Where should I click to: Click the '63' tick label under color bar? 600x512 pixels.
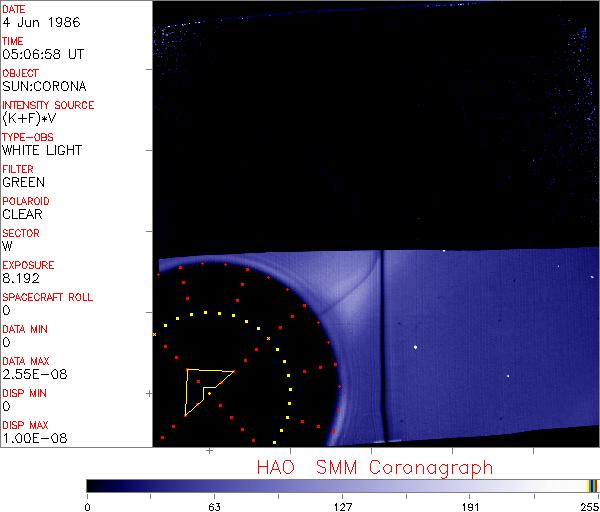tap(212, 505)
